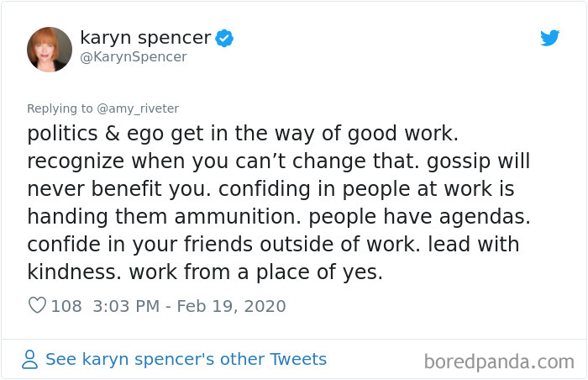Open karyn spencer's profile photo
The width and height of the screenshot is (588, 380).
[x=50, y=49]
